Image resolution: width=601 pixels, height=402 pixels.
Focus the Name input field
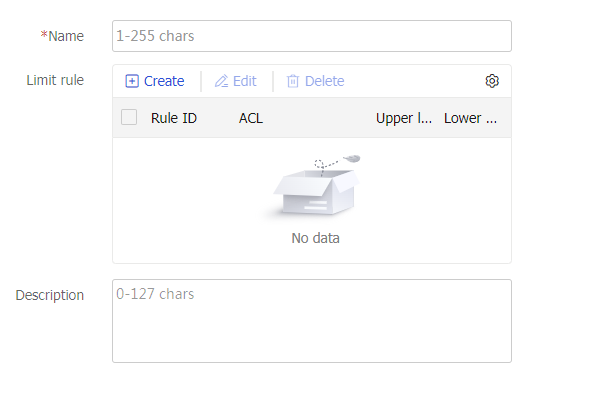[312, 36]
